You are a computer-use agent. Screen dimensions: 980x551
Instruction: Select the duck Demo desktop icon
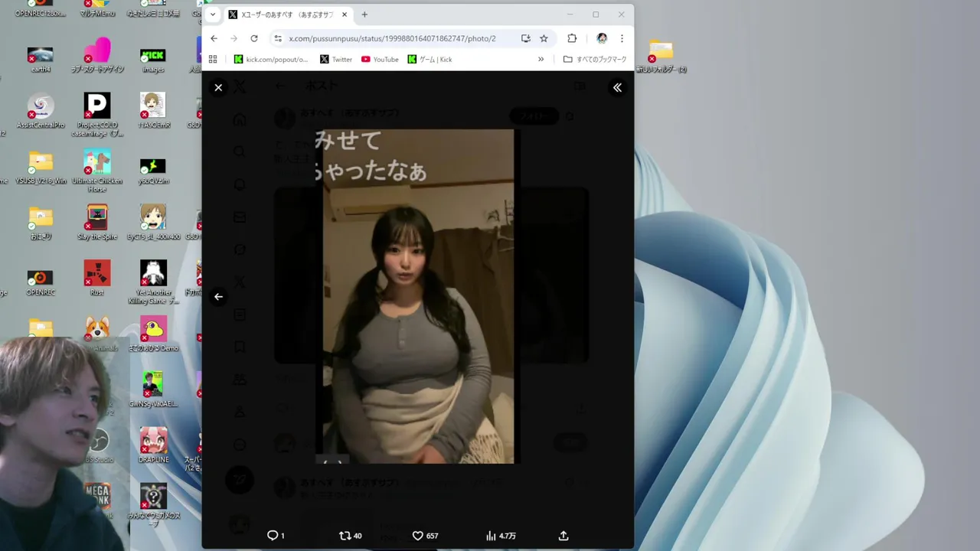coord(153,334)
